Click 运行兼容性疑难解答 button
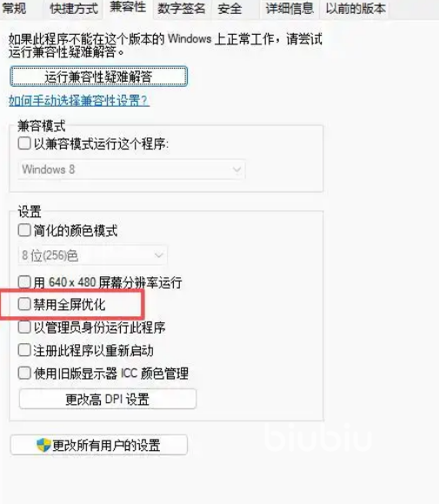Screen dimensions: 439x504 coord(98,76)
